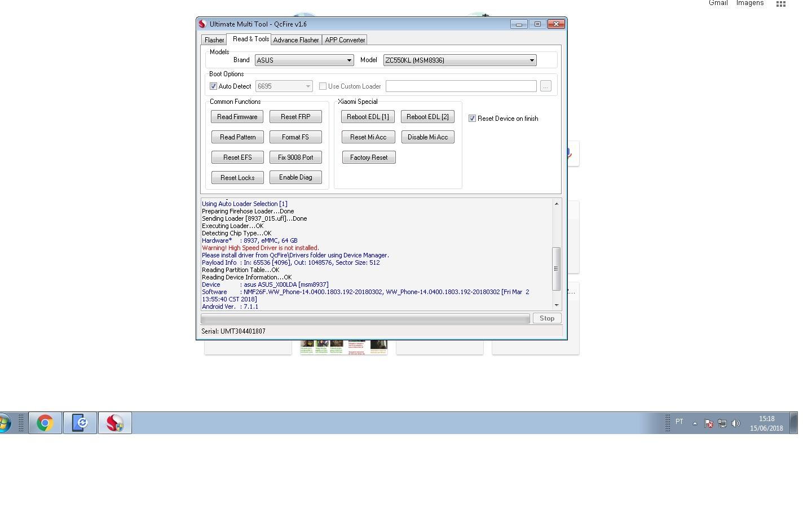
Task: Show hidden system tray icons
Action: pyautogui.click(x=695, y=423)
